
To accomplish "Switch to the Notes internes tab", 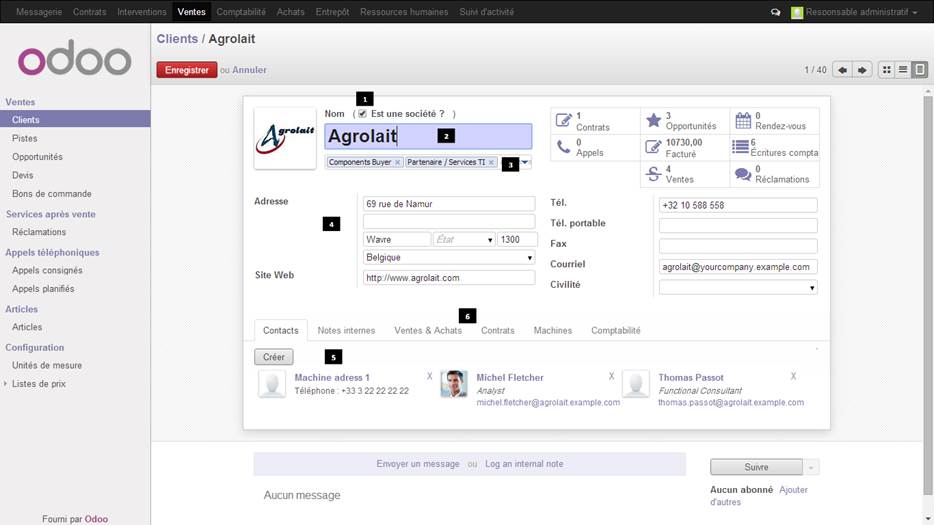I will (346, 330).
